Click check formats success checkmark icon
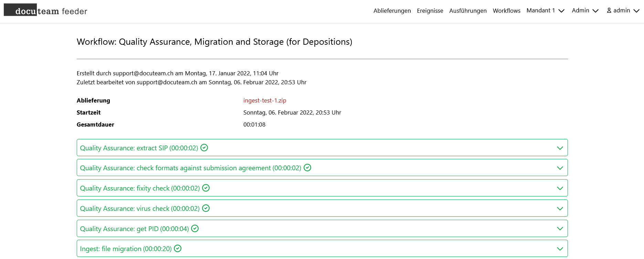This screenshot has height=259, width=644. point(307,168)
